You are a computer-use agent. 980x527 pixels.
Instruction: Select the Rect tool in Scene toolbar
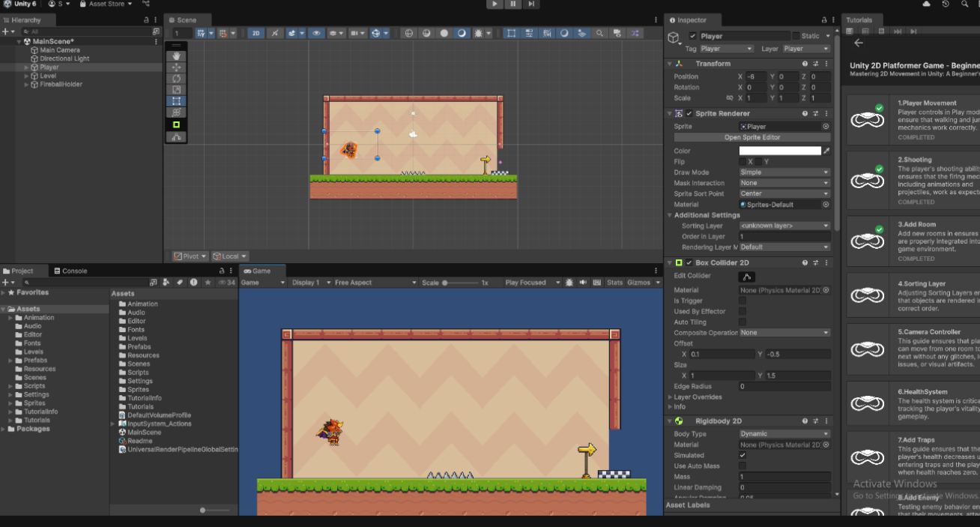(177, 101)
